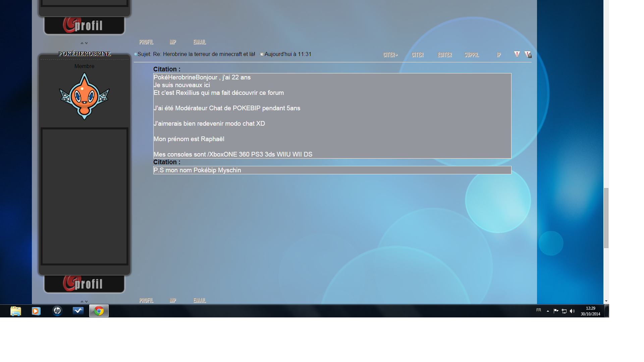This screenshot has height=362, width=644.
Task: Click the line 'PokéHerobrineBonjour , j'ai 22 ans'
Action: click(x=202, y=77)
